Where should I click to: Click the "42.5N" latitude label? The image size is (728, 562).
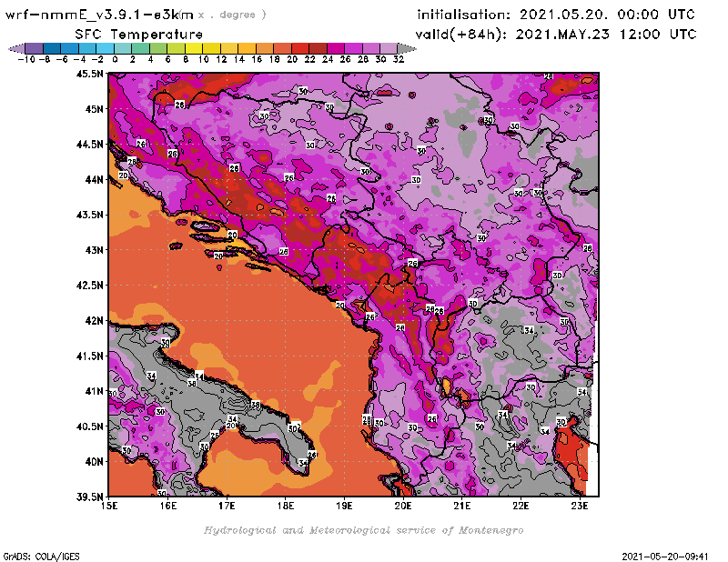[x=90, y=286]
